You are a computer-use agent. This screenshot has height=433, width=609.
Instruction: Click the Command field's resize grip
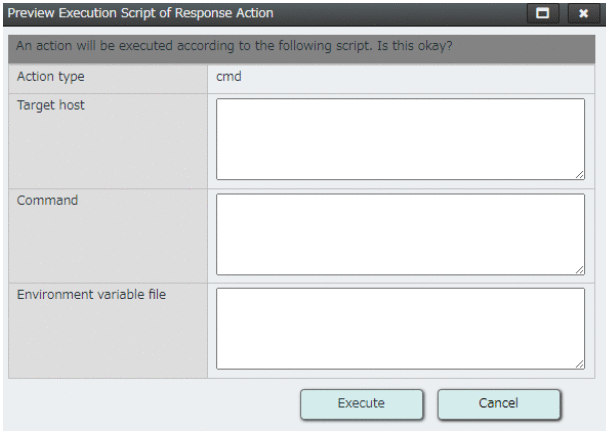click(x=579, y=269)
